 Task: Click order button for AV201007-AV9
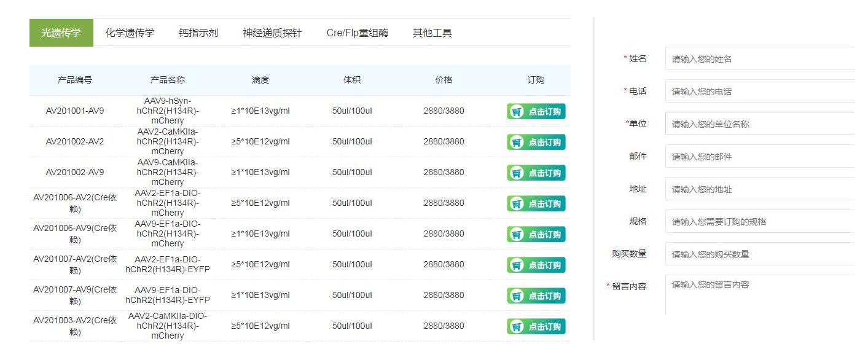pos(536,296)
